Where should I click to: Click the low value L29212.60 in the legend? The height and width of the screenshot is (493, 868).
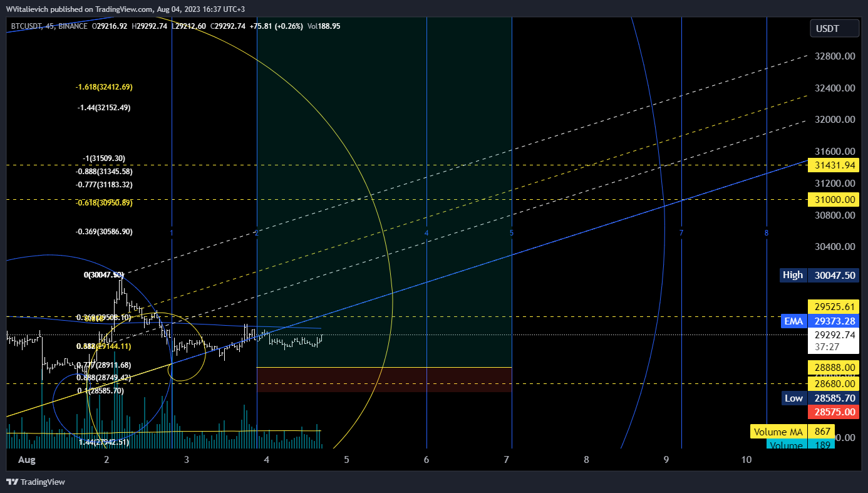click(189, 26)
